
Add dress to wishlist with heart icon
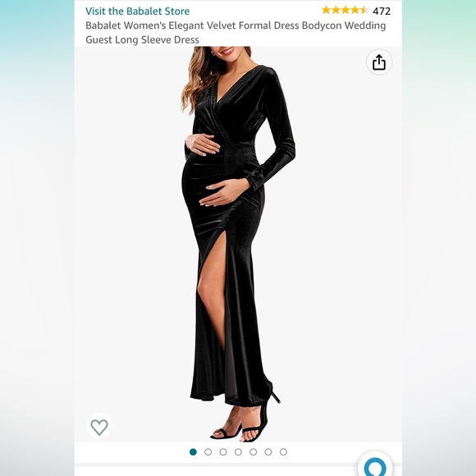pos(99,427)
